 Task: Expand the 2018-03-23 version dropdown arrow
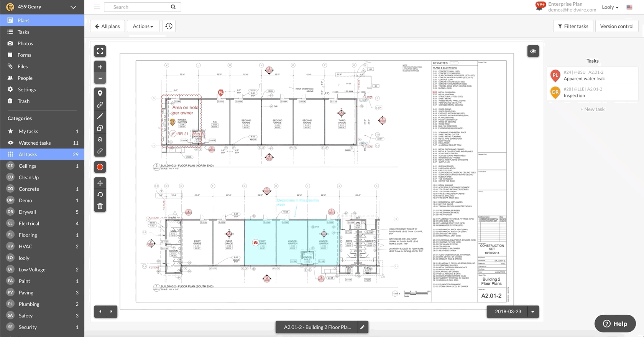(x=533, y=312)
